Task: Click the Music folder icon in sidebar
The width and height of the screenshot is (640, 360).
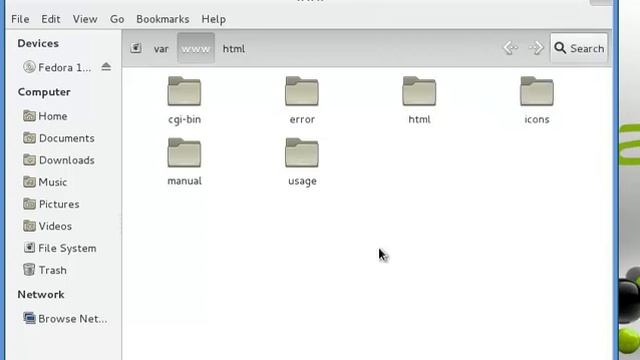Action: (x=29, y=182)
